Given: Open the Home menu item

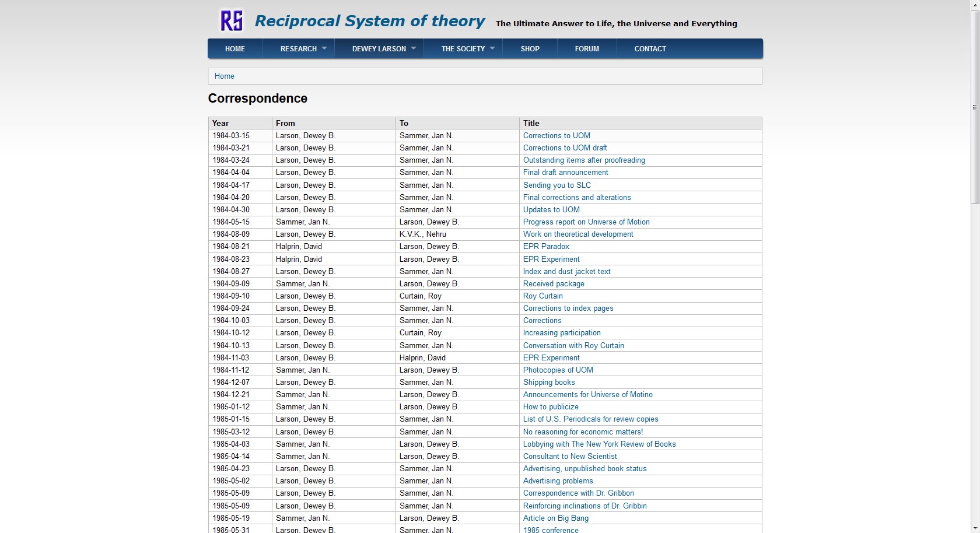Looking at the screenshot, I should 235,49.
